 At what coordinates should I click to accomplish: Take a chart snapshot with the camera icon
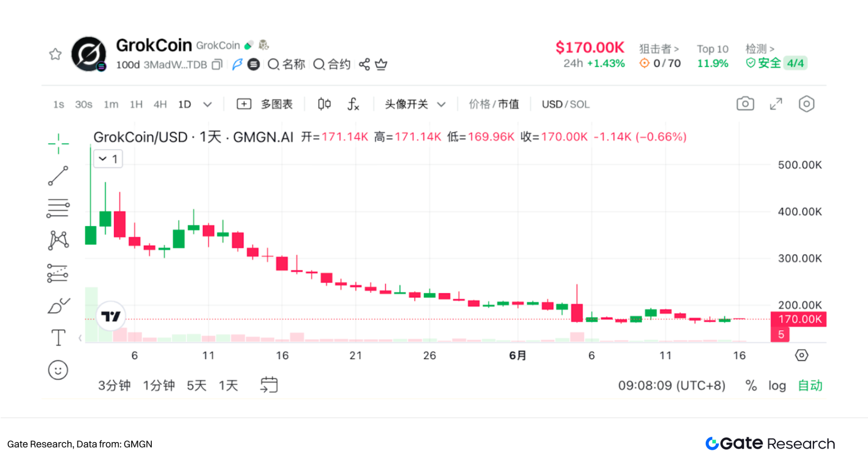tap(745, 104)
